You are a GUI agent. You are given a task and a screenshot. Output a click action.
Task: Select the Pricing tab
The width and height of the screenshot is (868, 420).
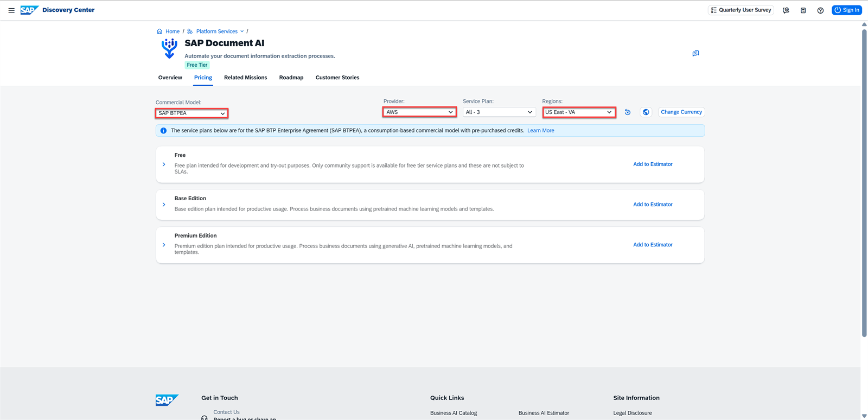click(203, 78)
